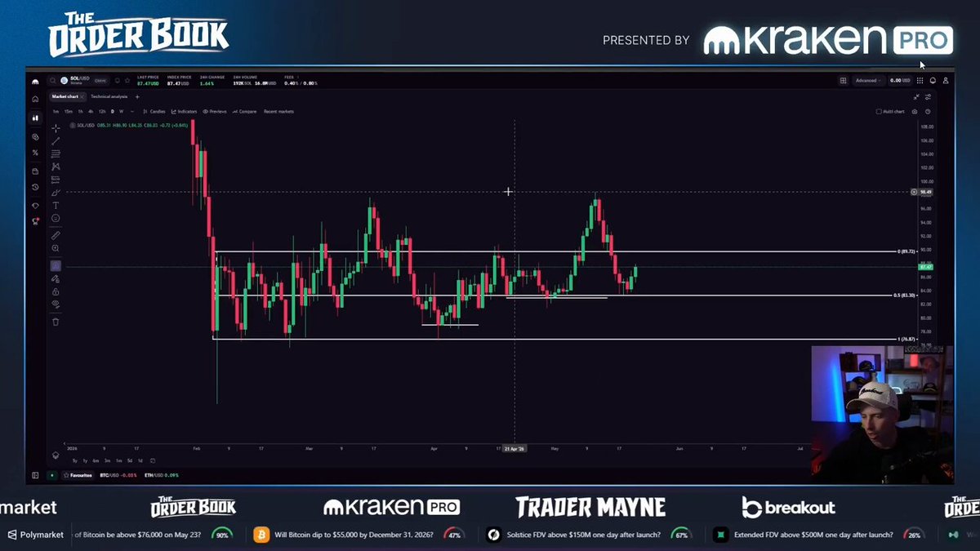Select the emoji icon tool
Screen dimensions: 980x551
tap(56, 218)
